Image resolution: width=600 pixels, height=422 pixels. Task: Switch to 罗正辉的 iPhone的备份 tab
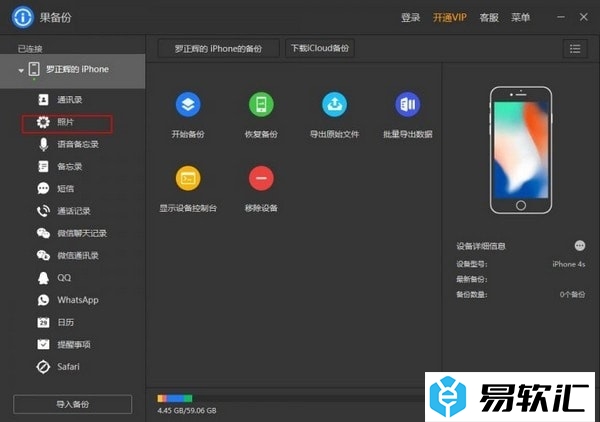218,49
